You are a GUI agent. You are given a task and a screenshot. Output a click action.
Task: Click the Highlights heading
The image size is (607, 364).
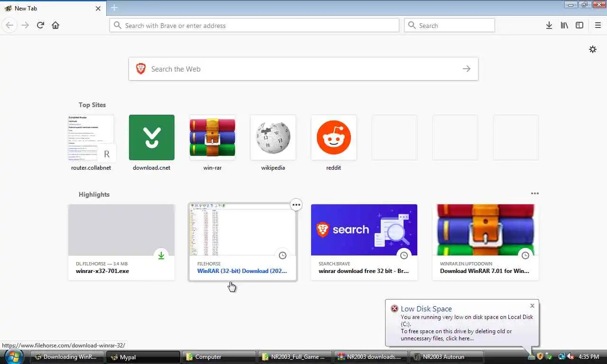click(94, 194)
